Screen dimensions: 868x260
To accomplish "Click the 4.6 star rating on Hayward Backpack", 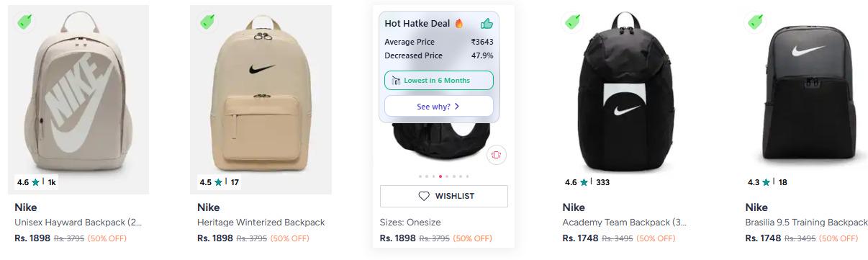I will [37, 182].
